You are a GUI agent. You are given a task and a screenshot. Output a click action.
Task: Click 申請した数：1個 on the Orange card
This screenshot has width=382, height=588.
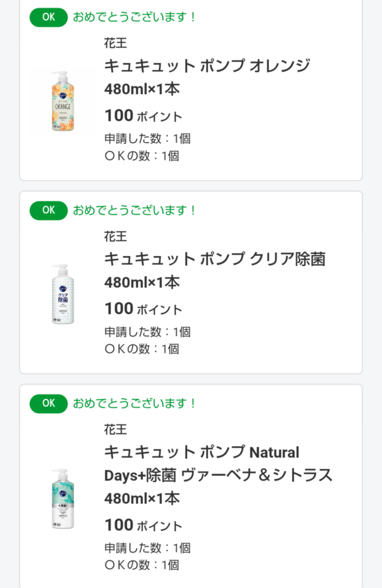[x=147, y=138]
